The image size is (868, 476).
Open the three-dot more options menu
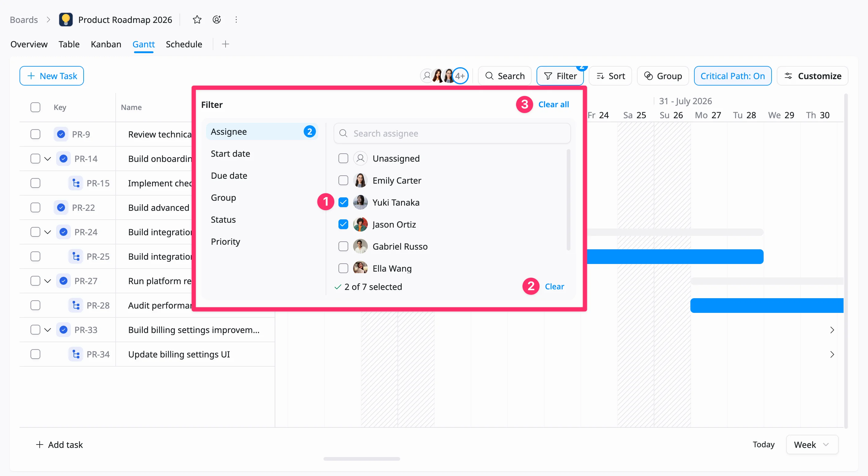coord(236,20)
